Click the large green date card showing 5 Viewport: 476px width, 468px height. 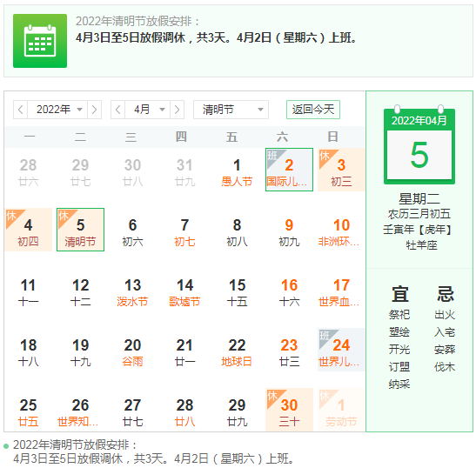(x=419, y=147)
